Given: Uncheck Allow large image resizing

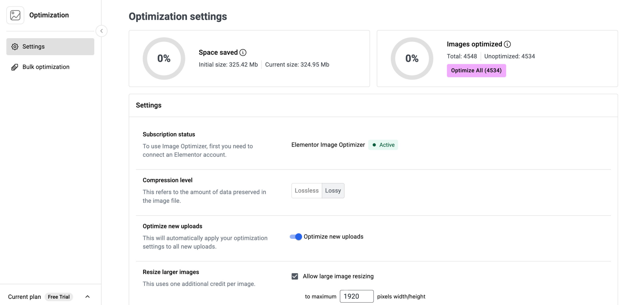Looking at the screenshot, I should 295,276.
